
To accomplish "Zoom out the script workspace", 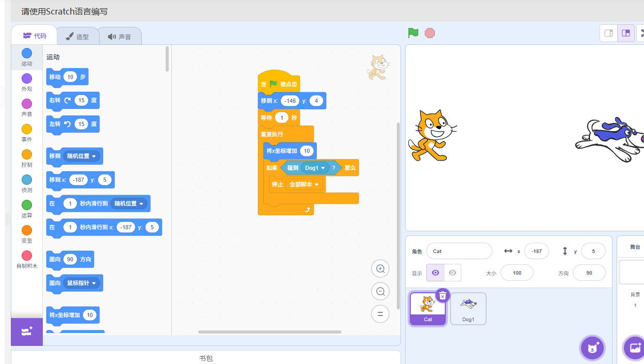I will coord(380,291).
